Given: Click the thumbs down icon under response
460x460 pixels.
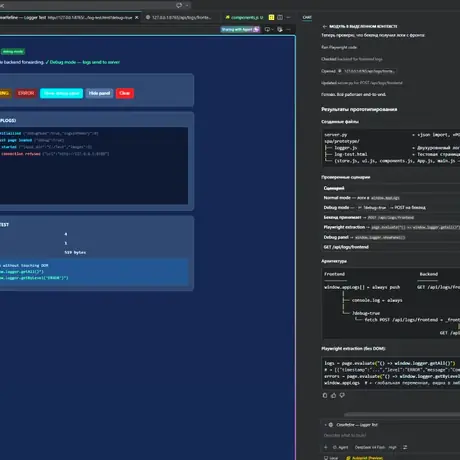Looking at the screenshot, I should (342, 395).
